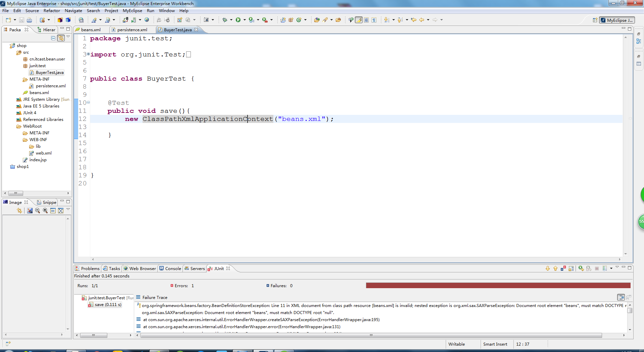Click the New Java Package icon
The image size is (644, 352).
[x=291, y=20]
